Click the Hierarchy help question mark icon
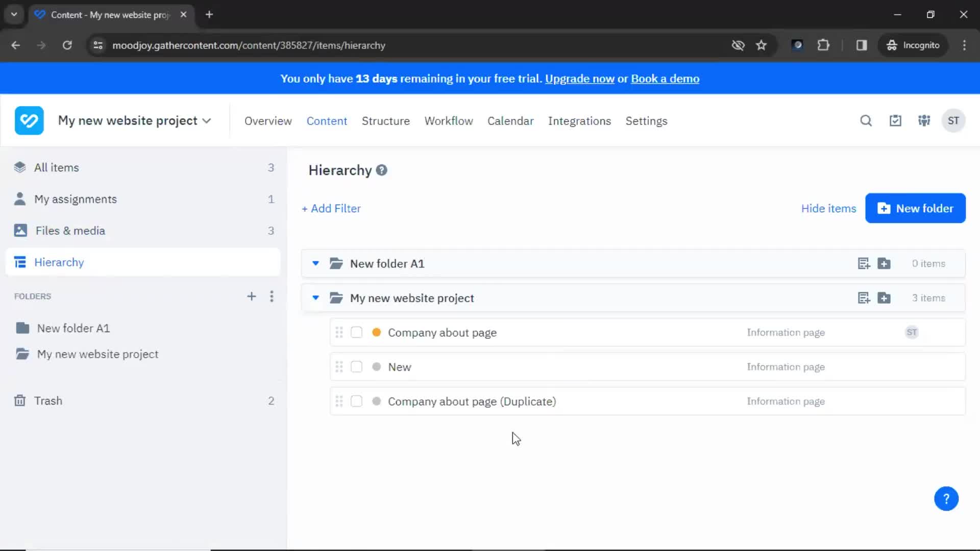The width and height of the screenshot is (980, 551). pos(381,170)
